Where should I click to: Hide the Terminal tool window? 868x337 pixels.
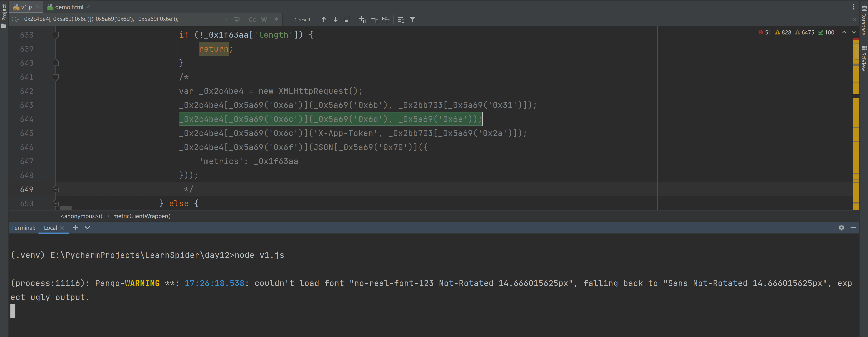(x=853, y=228)
